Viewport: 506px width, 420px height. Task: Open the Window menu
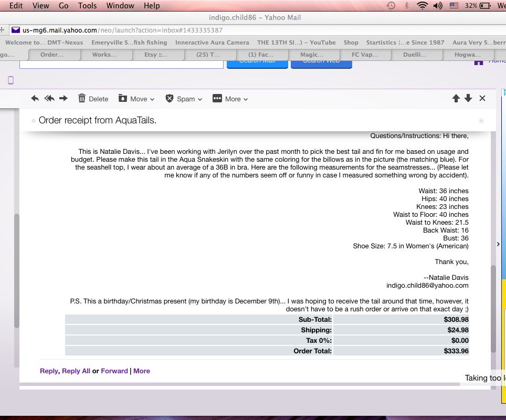(x=120, y=5)
